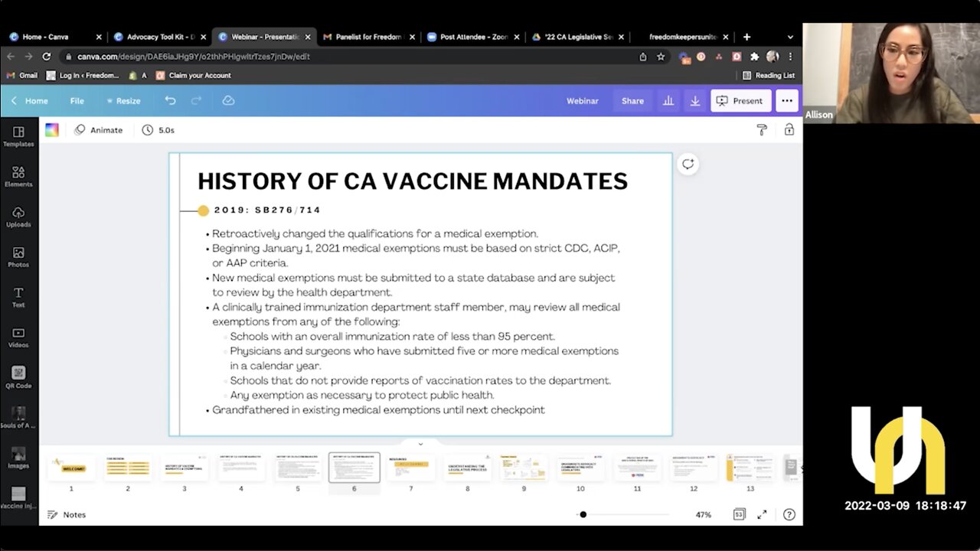Click the zoom slider handle
Screen dimensions: 980x551
(583, 514)
